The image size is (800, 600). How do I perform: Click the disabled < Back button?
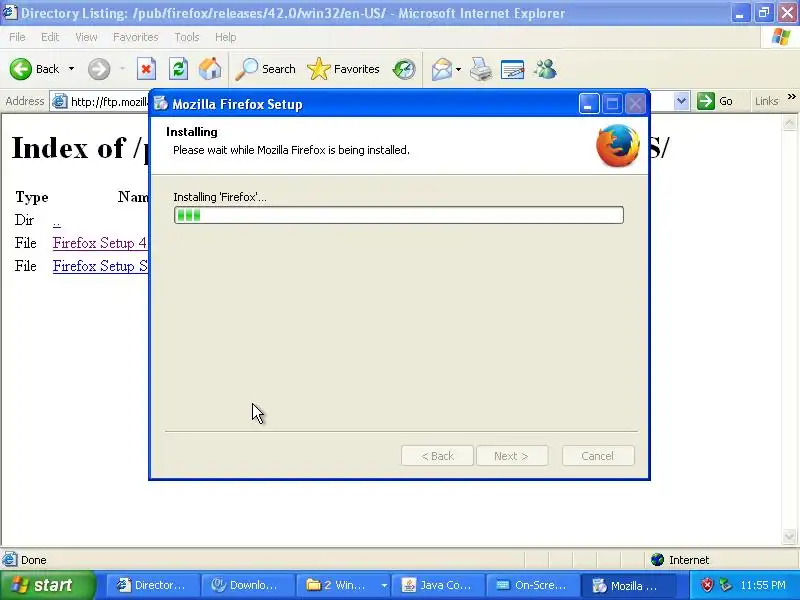click(437, 456)
